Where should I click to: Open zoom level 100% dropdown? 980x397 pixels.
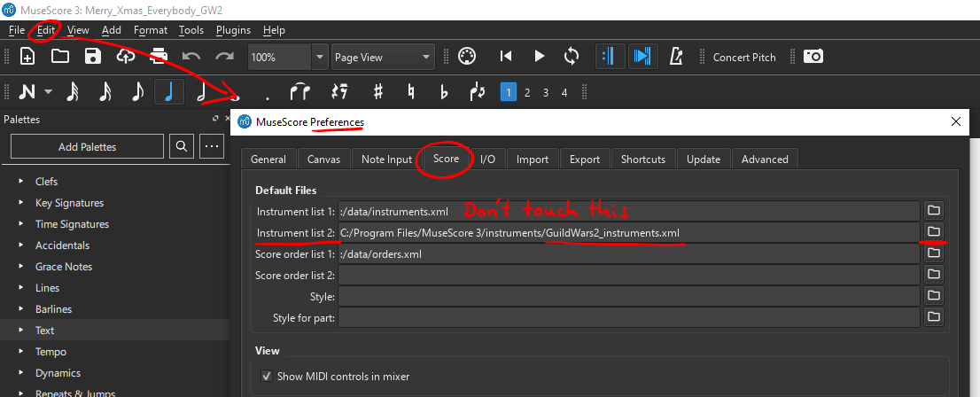click(319, 57)
